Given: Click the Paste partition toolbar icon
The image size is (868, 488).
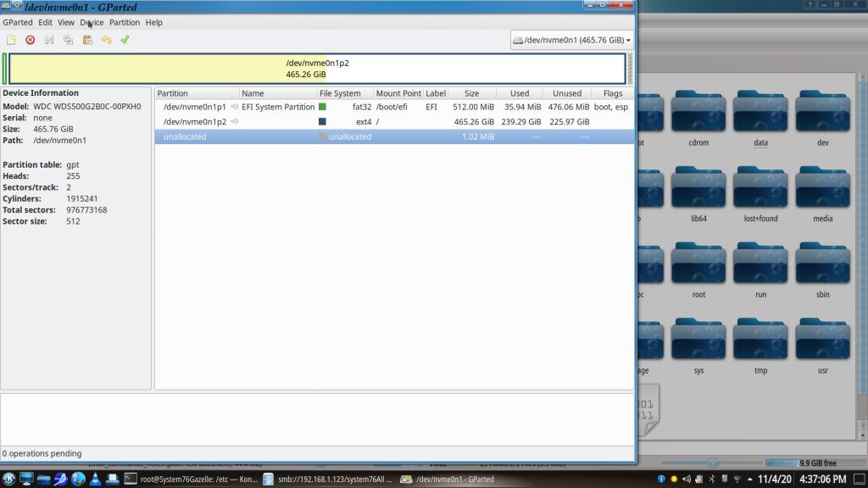Looking at the screenshot, I should pyautogui.click(x=87, y=40).
